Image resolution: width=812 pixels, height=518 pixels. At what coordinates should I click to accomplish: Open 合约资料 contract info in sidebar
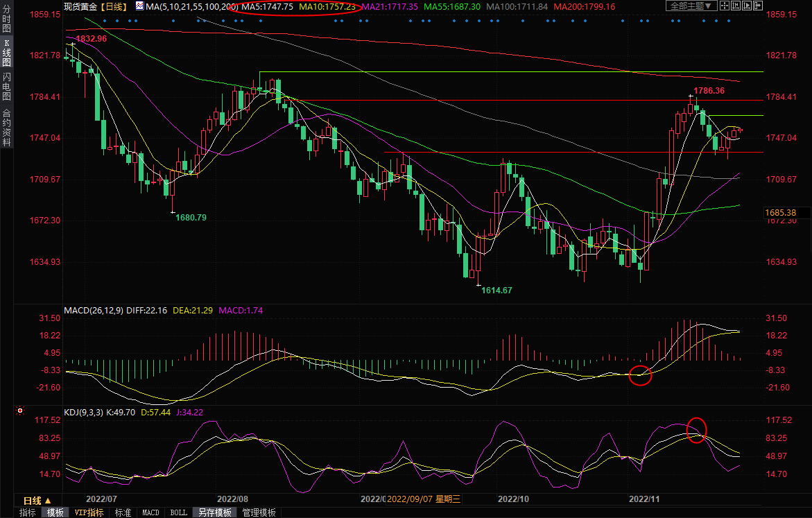[6, 127]
